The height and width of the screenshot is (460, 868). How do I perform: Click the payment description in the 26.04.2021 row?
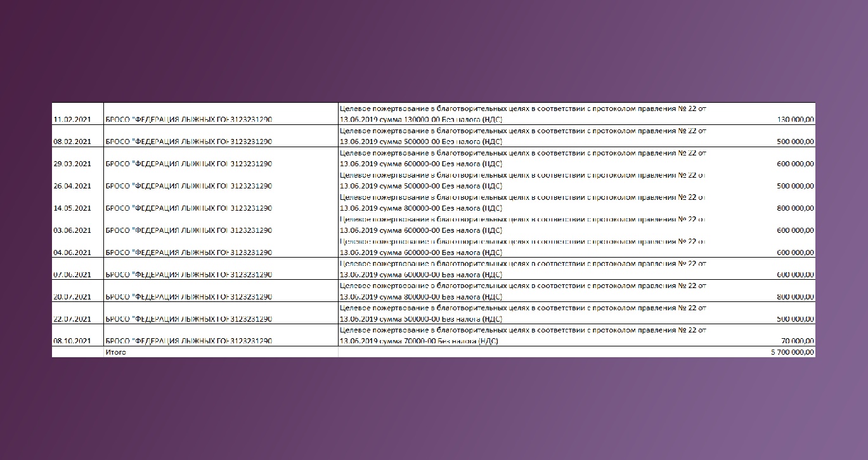pyautogui.click(x=523, y=181)
